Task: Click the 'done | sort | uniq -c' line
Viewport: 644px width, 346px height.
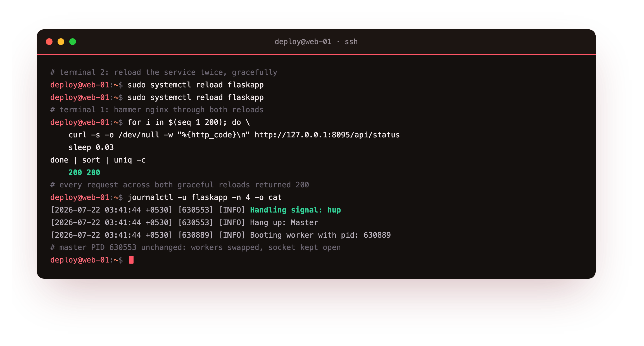Action: [x=98, y=160]
